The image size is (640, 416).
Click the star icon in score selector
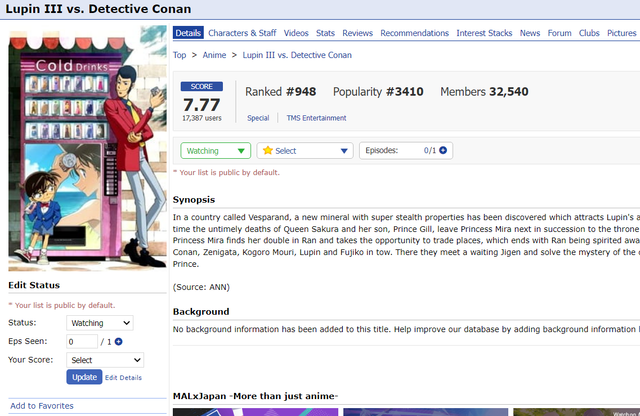click(x=268, y=151)
